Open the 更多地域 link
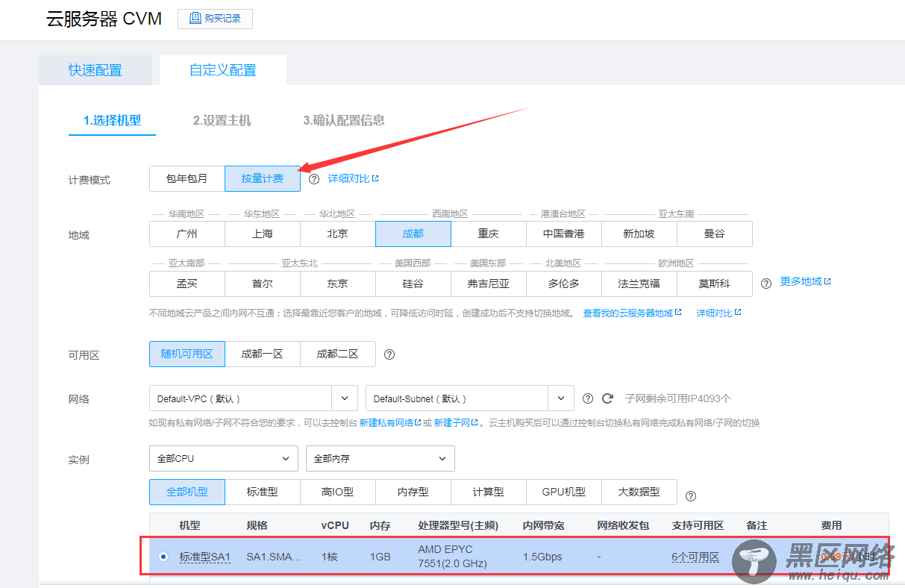Viewport: 905px width, 588px height. 806,282
